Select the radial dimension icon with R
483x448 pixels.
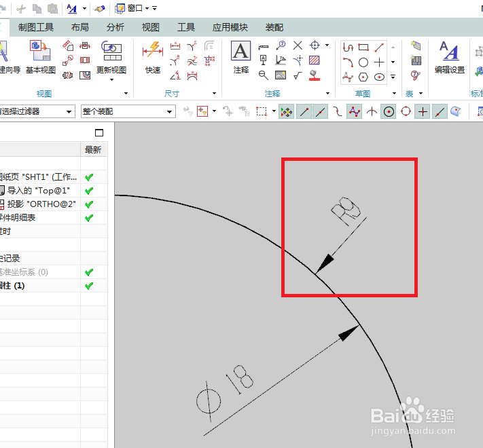tap(175, 60)
